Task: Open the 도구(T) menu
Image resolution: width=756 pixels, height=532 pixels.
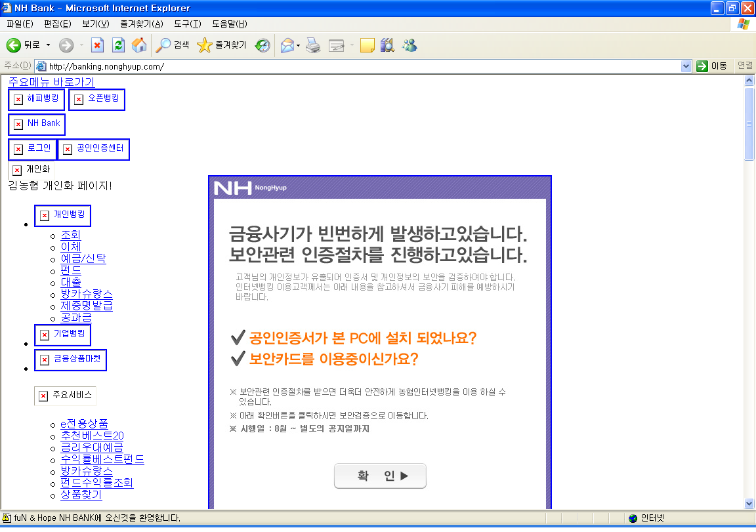Action: tap(188, 24)
